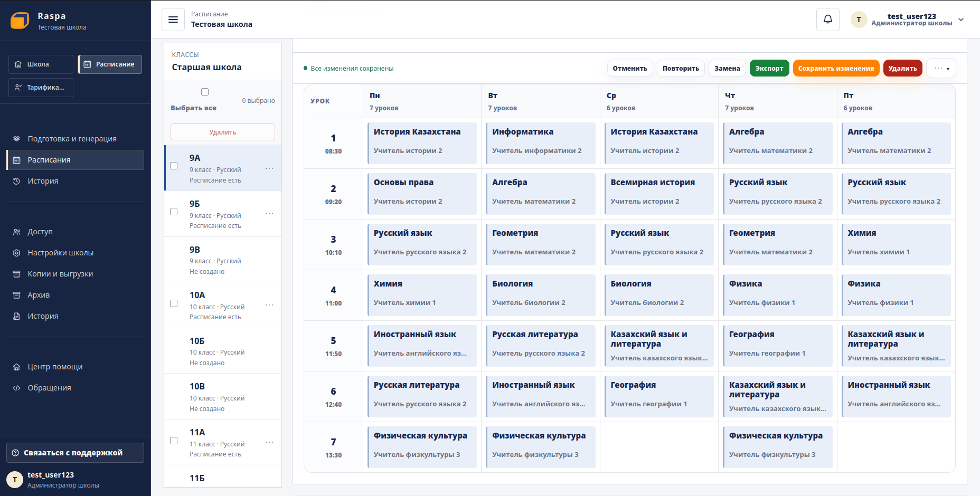The width and height of the screenshot is (980, 496).
Task: Click Связаться с поддержкой button
Action: click(75, 453)
